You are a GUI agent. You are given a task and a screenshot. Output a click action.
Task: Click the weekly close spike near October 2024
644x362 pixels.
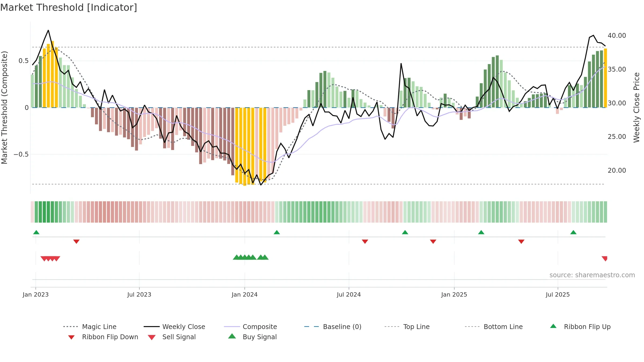pos(401,64)
